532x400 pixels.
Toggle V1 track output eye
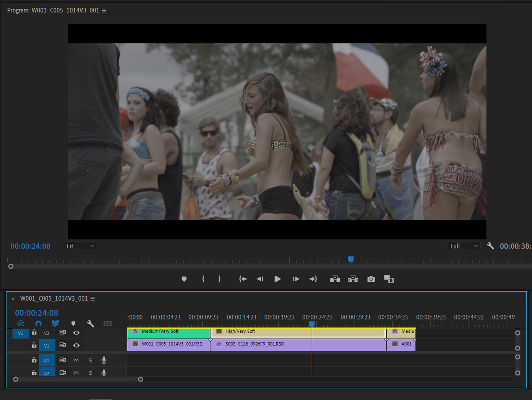77,346
